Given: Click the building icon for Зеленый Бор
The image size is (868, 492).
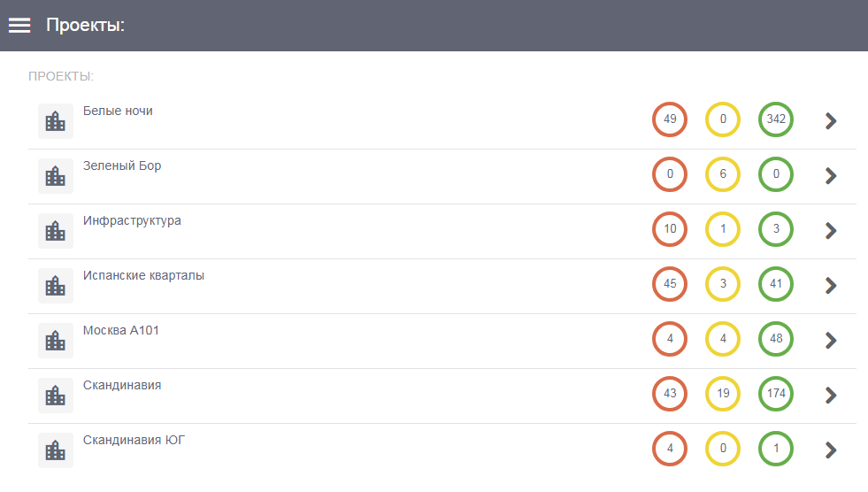Looking at the screenshot, I should 56,176.
